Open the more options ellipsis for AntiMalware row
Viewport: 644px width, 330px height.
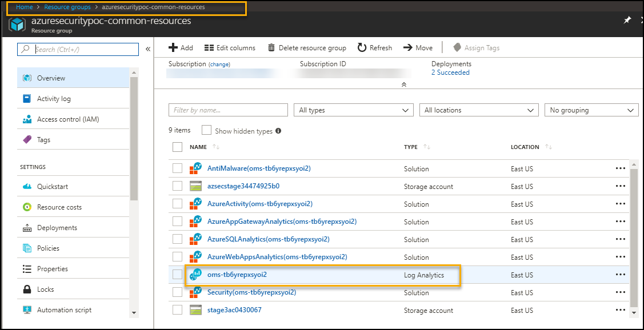tap(620, 168)
